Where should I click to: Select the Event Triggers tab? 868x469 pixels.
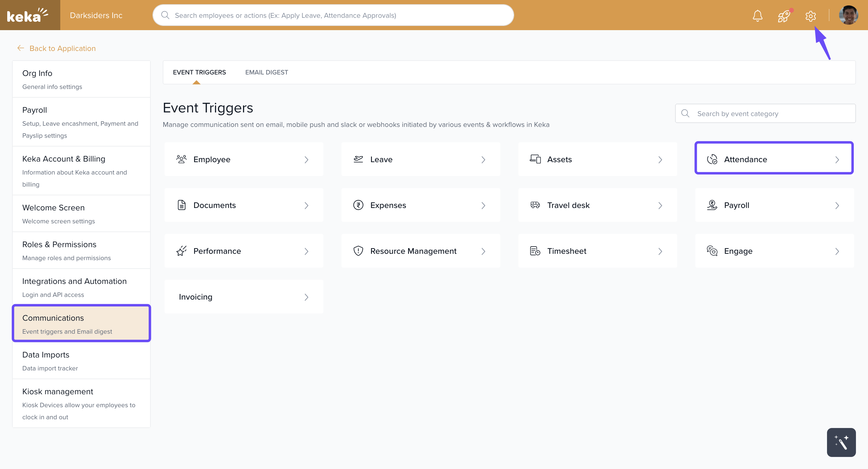tap(199, 72)
